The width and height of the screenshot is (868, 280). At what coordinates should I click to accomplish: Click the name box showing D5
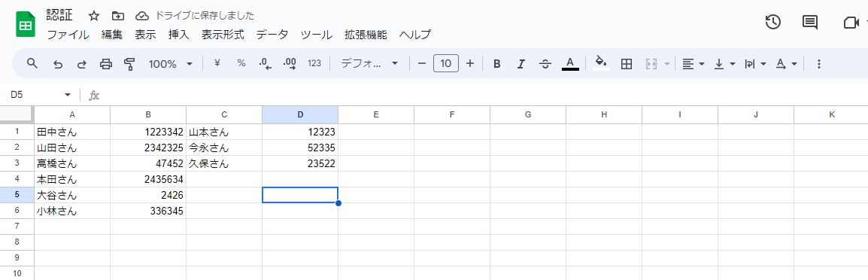pyautogui.click(x=33, y=95)
